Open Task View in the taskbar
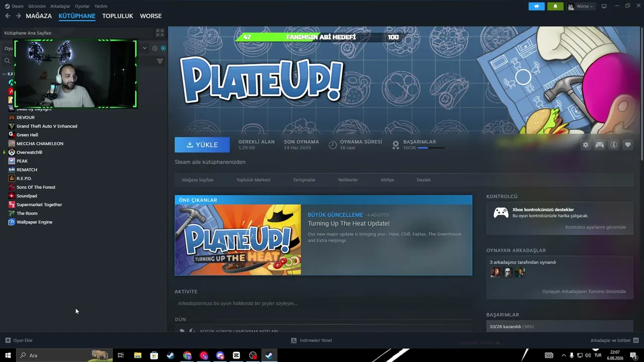 (x=121, y=355)
